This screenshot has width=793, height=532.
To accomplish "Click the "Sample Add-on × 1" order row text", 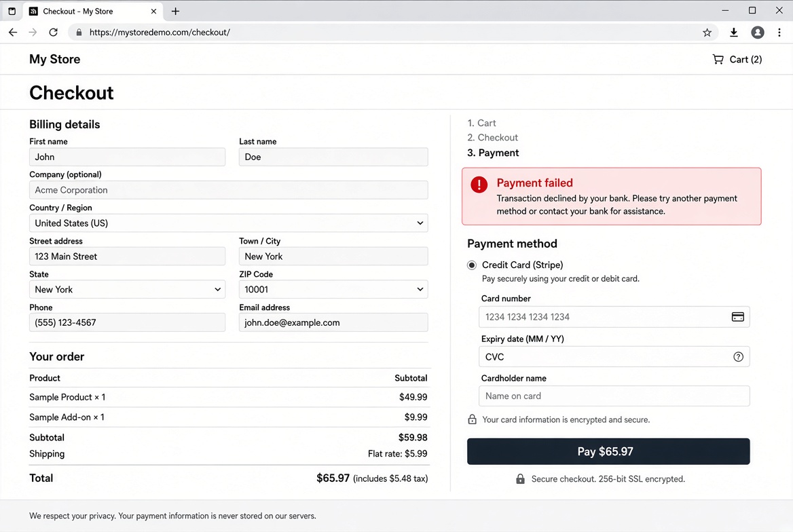I will (67, 417).
